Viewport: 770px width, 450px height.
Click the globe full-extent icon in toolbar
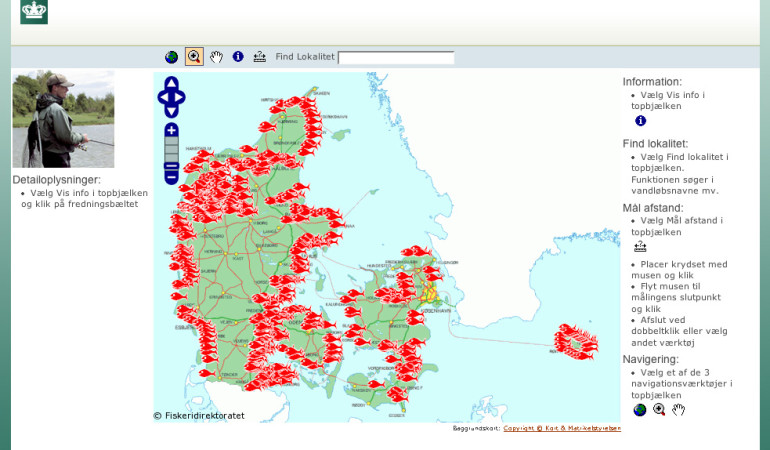pyautogui.click(x=172, y=57)
